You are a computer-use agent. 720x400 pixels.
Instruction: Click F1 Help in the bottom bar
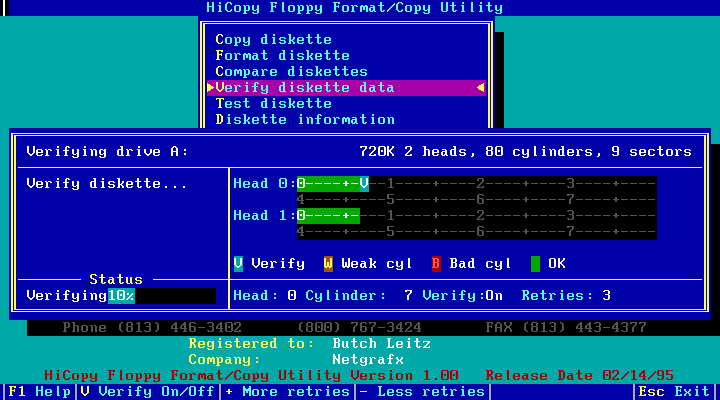click(x=40, y=392)
